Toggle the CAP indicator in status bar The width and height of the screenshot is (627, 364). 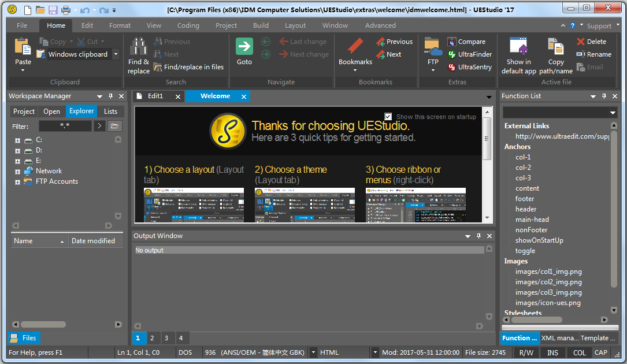pos(600,352)
